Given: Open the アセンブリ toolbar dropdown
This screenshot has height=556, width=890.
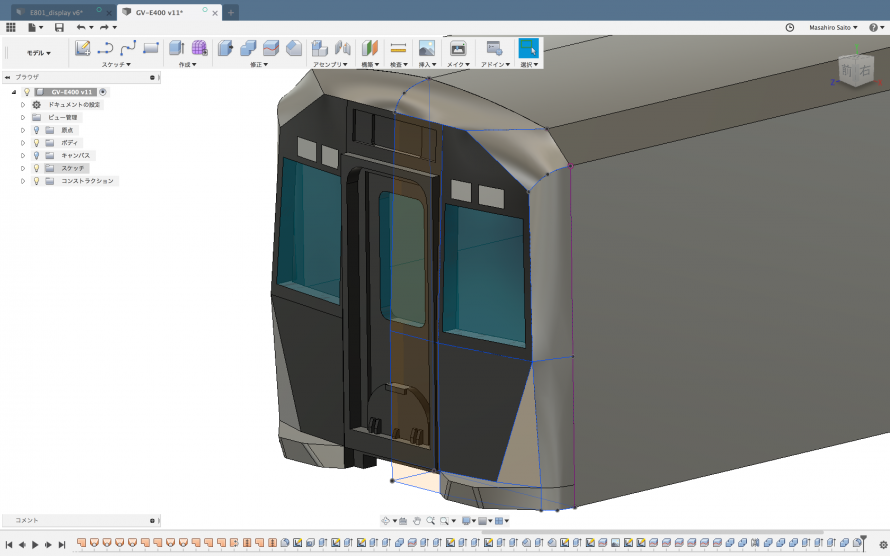Looking at the screenshot, I should pos(330,65).
